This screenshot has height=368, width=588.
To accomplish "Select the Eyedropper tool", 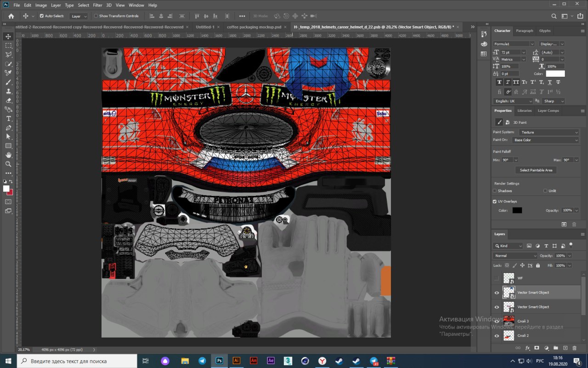I will 8,73.
